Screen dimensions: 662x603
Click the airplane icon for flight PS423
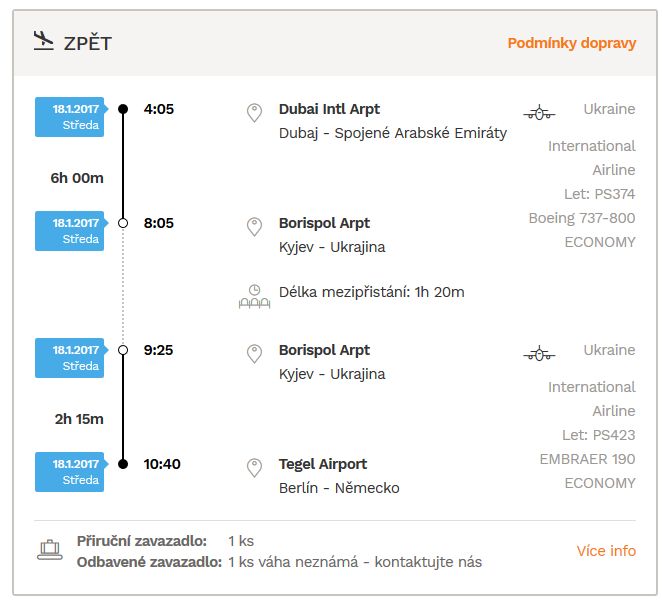point(539,353)
